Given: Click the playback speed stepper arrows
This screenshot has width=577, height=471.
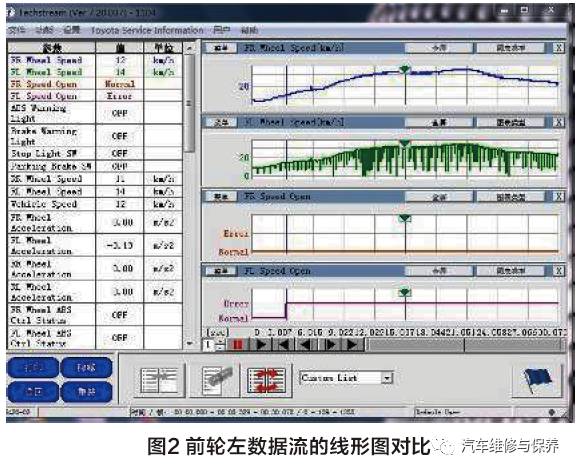Looking at the screenshot, I should click(x=220, y=345).
